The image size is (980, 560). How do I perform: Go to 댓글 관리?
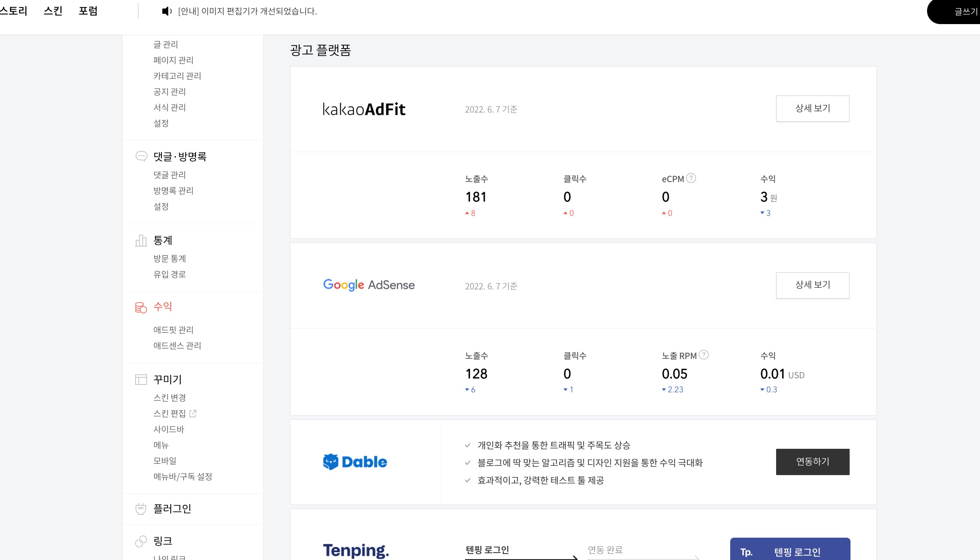point(169,175)
